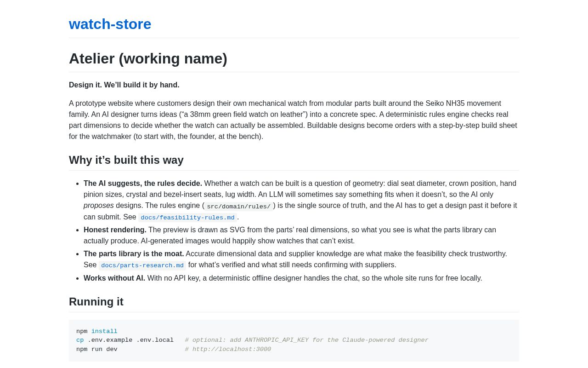Click the Atelier (working name) heading
Image resolution: width=588 pixels, height=368 pixels.
pyautogui.click(x=148, y=58)
